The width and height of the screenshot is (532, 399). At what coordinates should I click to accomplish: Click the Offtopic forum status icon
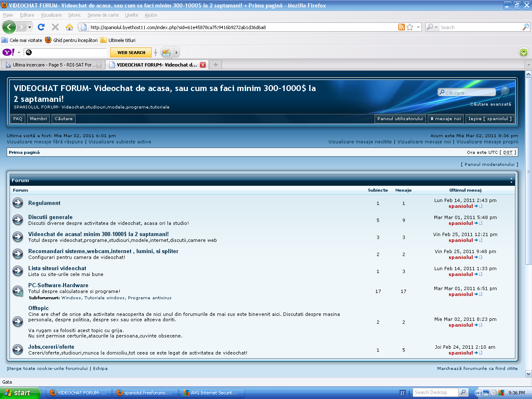coord(17,322)
